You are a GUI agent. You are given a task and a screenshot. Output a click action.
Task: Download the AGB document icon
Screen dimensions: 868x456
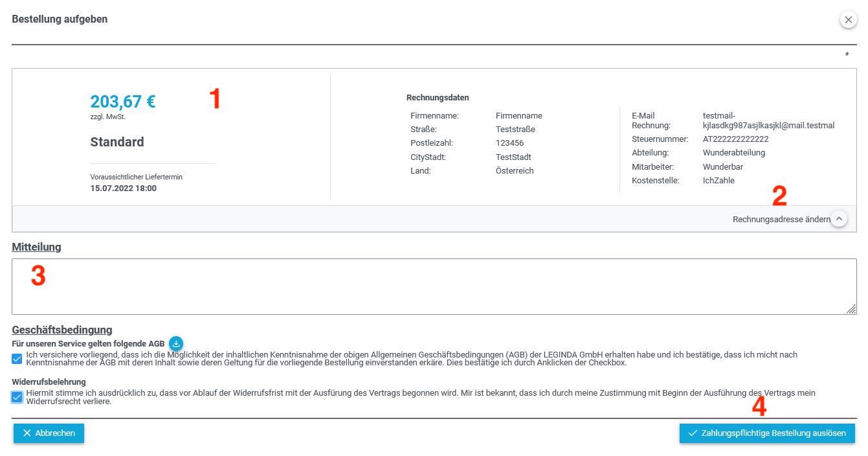[x=176, y=343]
